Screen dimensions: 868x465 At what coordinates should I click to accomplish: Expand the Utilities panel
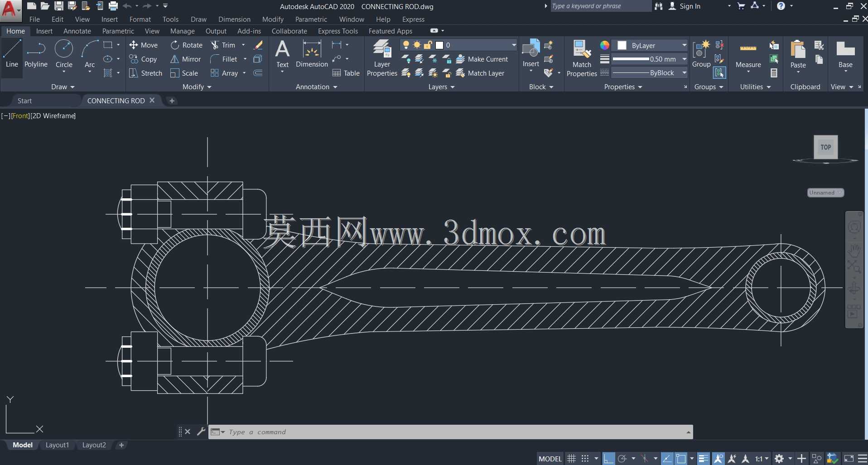pyautogui.click(x=755, y=87)
